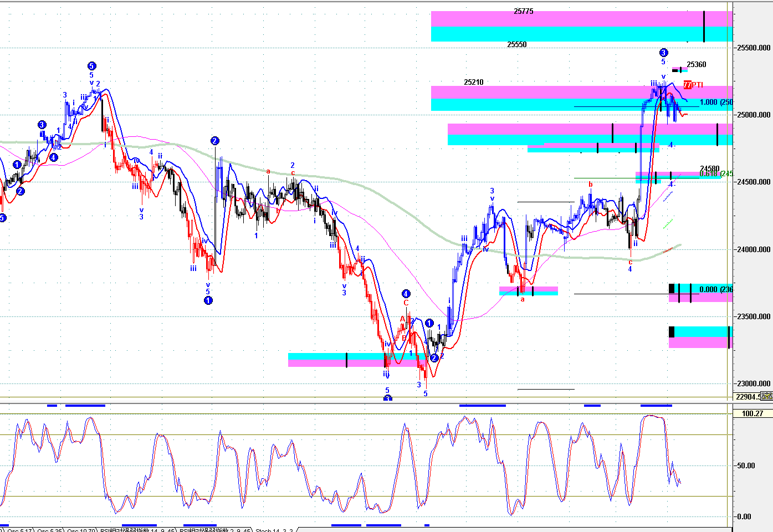Select the Osc 5,35 tab
The width and height of the screenshot is (773, 532).
point(49,530)
